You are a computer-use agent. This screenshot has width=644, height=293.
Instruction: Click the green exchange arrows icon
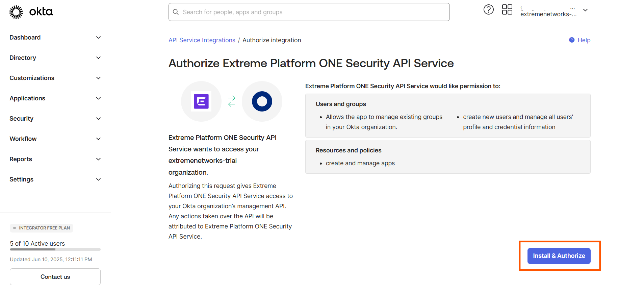tap(232, 101)
